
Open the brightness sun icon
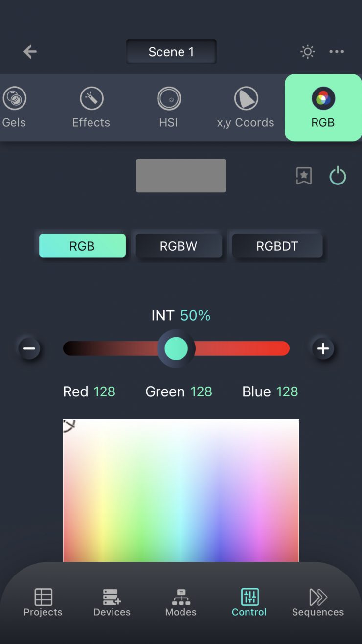pos(308,52)
